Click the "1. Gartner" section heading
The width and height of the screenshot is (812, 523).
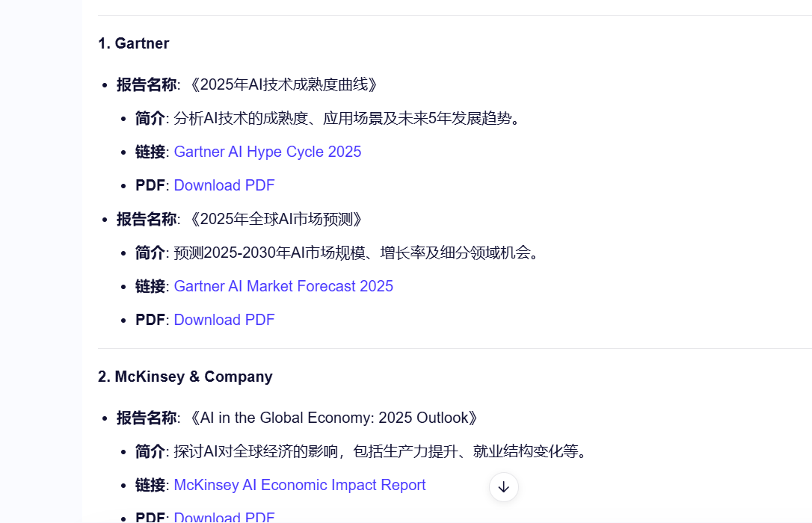[x=133, y=43]
